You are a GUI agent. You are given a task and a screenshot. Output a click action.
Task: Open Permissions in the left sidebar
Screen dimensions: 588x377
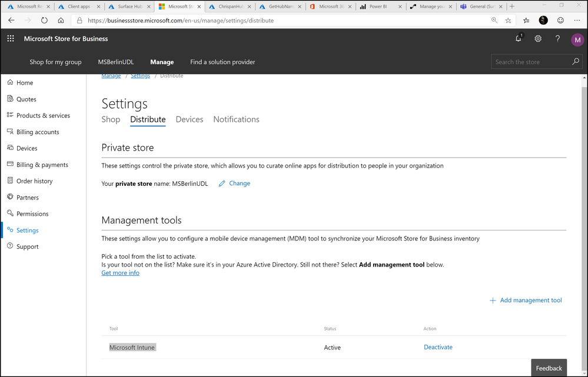point(28,213)
